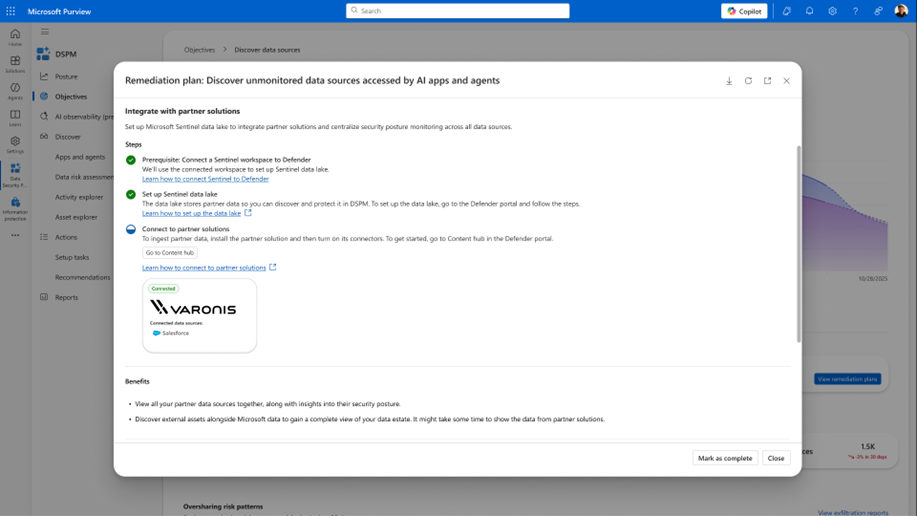This screenshot has height=516, width=917.
Task: Open Setup tasks nav item
Action: (x=72, y=257)
